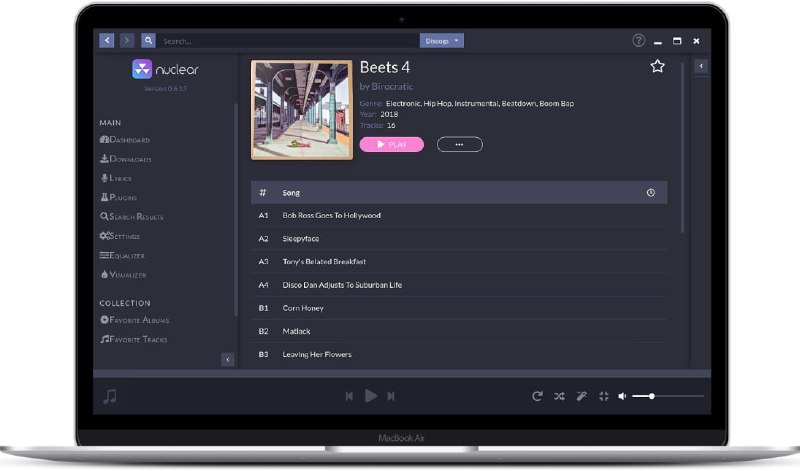Open the Discogs search provider dropdown
This screenshot has width=800, height=471.
pyautogui.click(x=443, y=41)
